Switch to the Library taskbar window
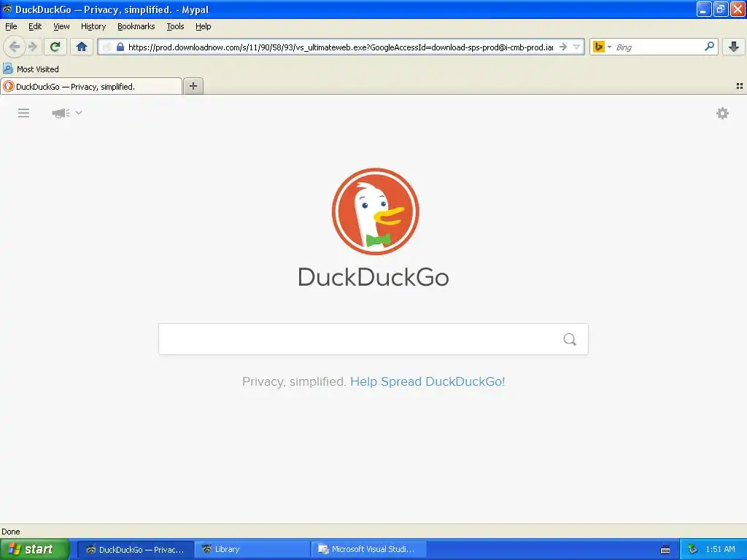747x560 pixels. [x=252, y=549]
